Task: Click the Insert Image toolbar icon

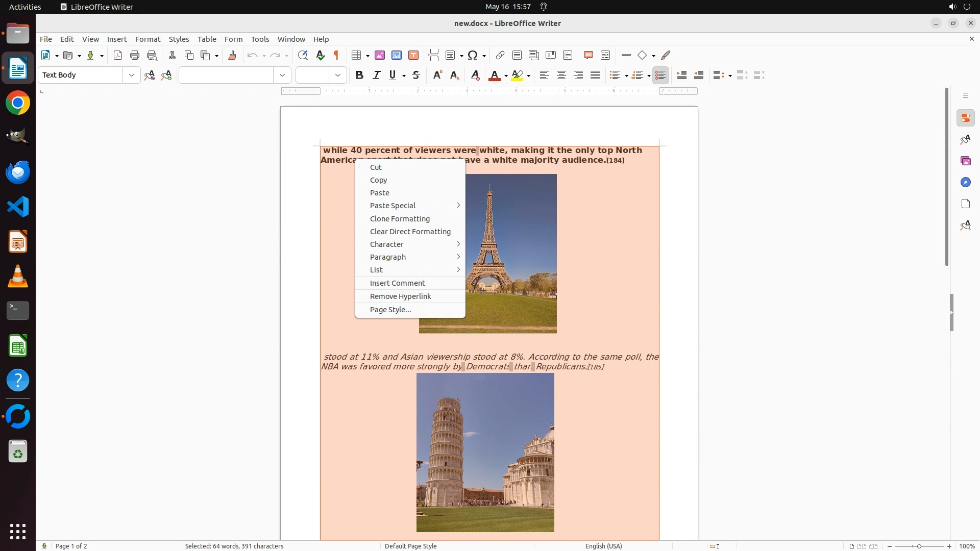Action: [x=380, y=55]
